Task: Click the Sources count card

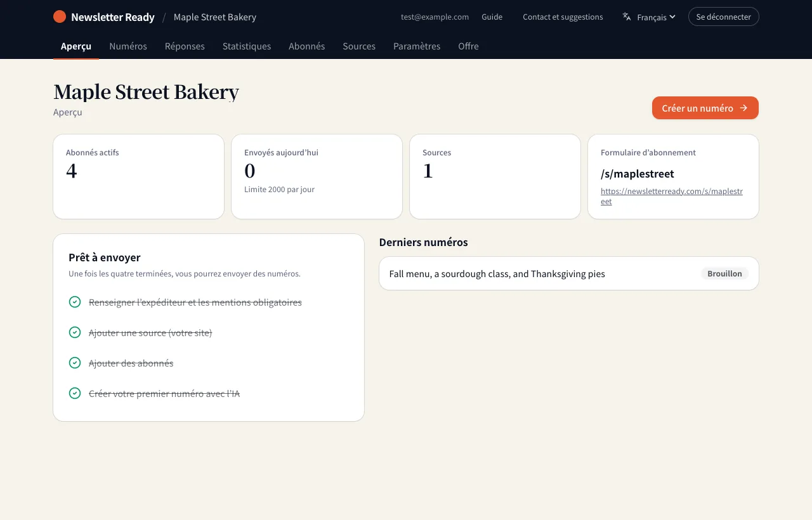Action: point(495,176)
